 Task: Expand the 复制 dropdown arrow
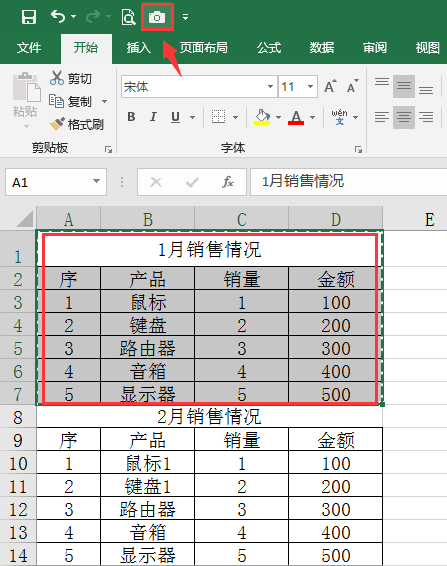point(104,101)
